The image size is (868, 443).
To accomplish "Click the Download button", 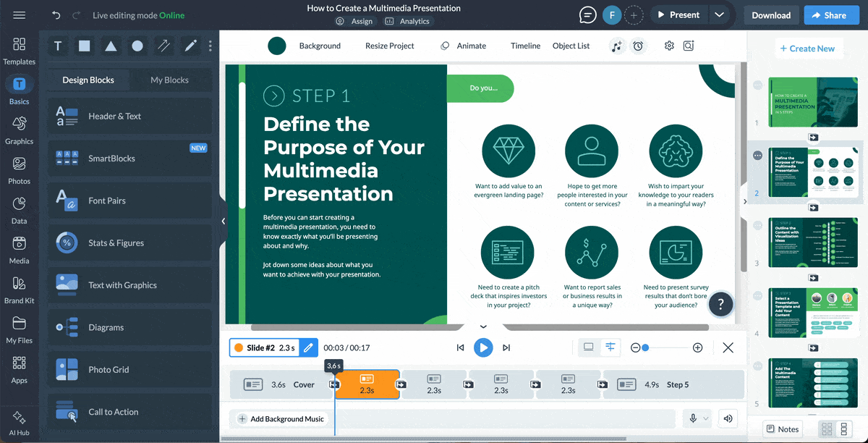I will (771, 15).
